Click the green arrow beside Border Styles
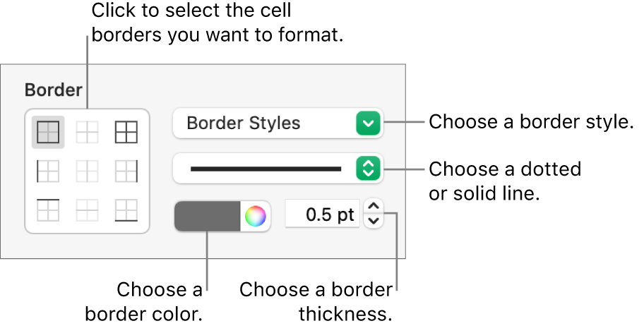This screenshot has width=644, height=333. point(369,124)
